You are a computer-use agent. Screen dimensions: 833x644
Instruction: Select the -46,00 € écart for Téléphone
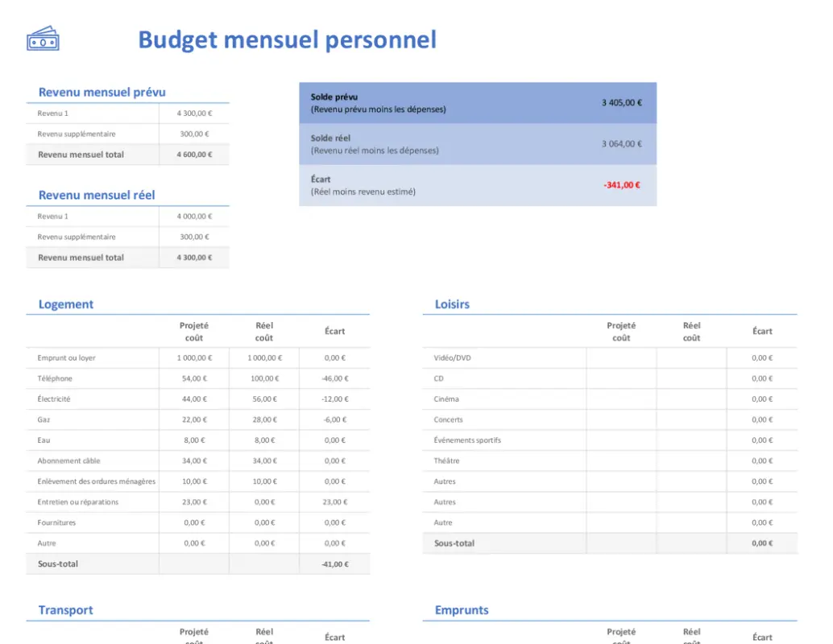(334, 378)
